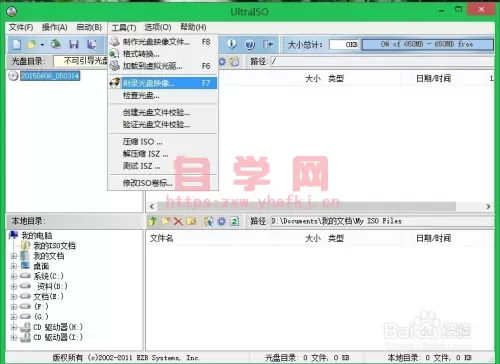Open the 帮助(H) menu
500x364 pixels.
click(193, 27)
